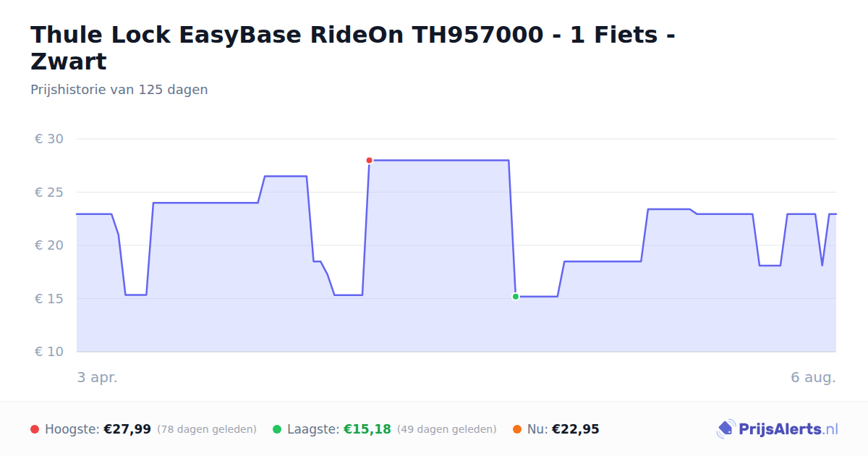Click the orange dot beside Nu legend
Screen dimensions: 868x456
[x=517, y=429]
